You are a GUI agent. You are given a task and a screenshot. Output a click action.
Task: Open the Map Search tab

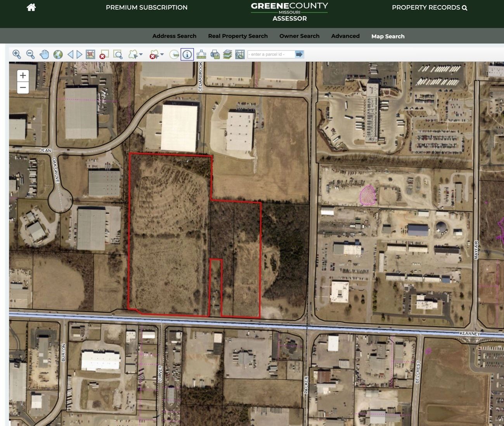pyautogui.click(x=388, y=36)
